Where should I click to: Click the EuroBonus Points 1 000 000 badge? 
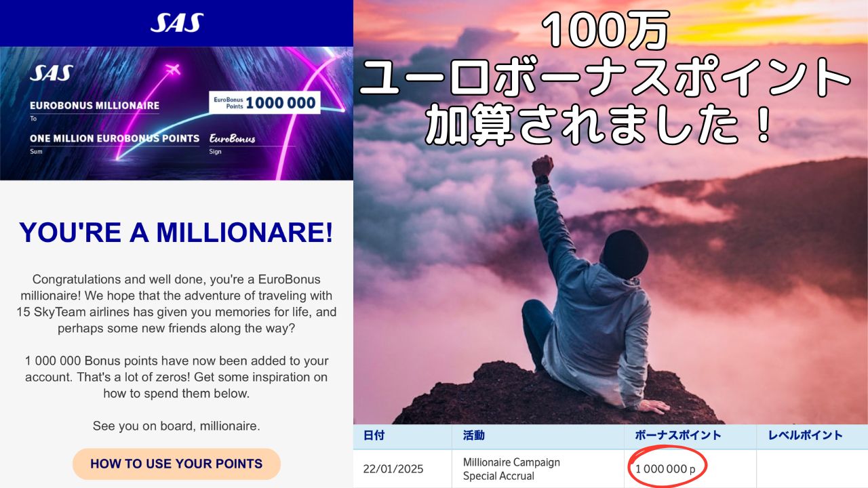(x=264, y=103)
